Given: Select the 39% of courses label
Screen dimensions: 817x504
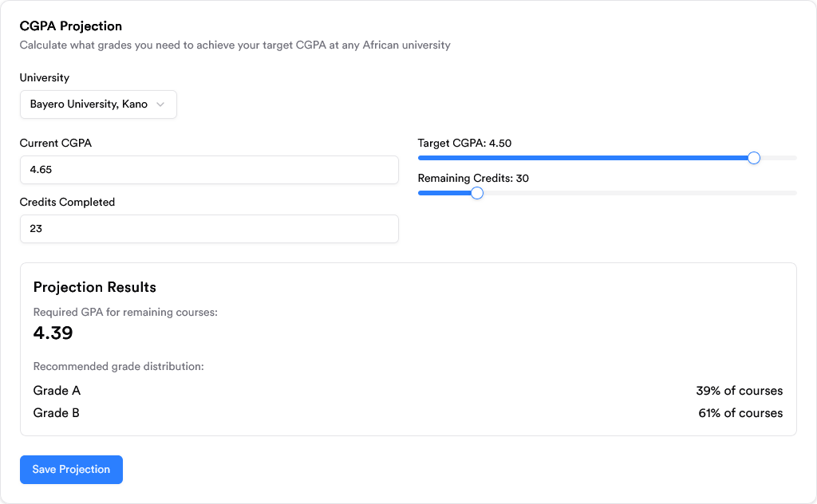Looking at the screenshot, I should coord(740,391).
